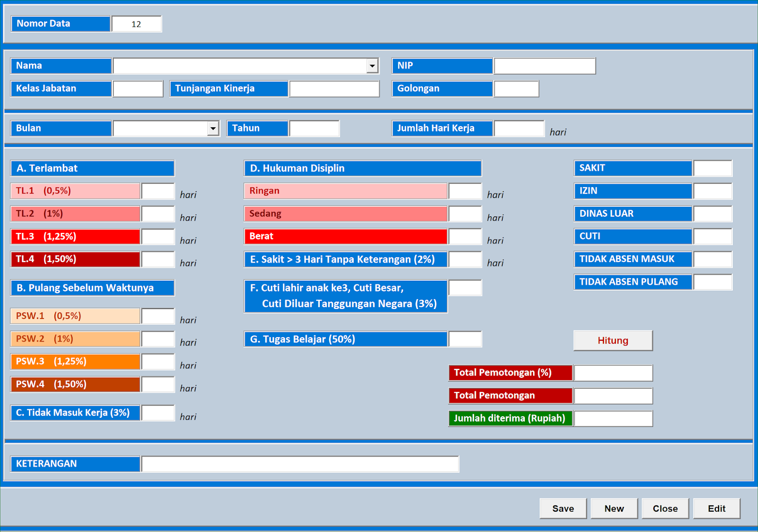This screenshot has height=532, width=758.
Task: Select the SAKIT entry field
Action: point(713,168)
